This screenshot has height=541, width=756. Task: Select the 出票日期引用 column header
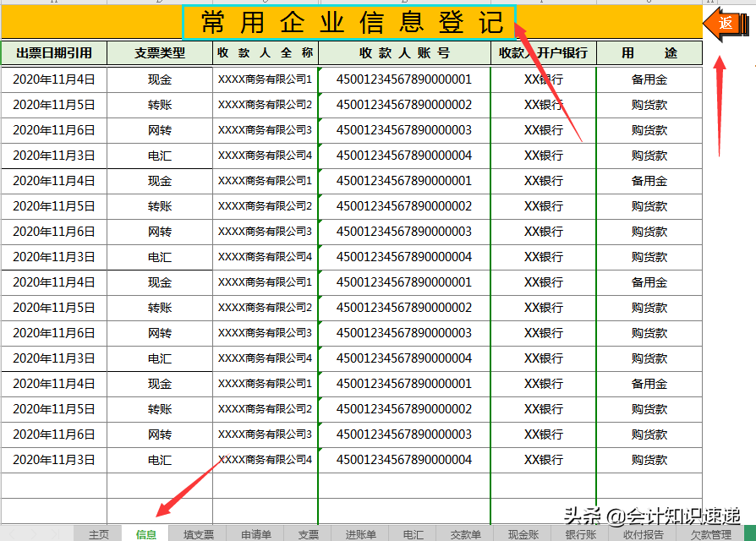click(53, 52)
